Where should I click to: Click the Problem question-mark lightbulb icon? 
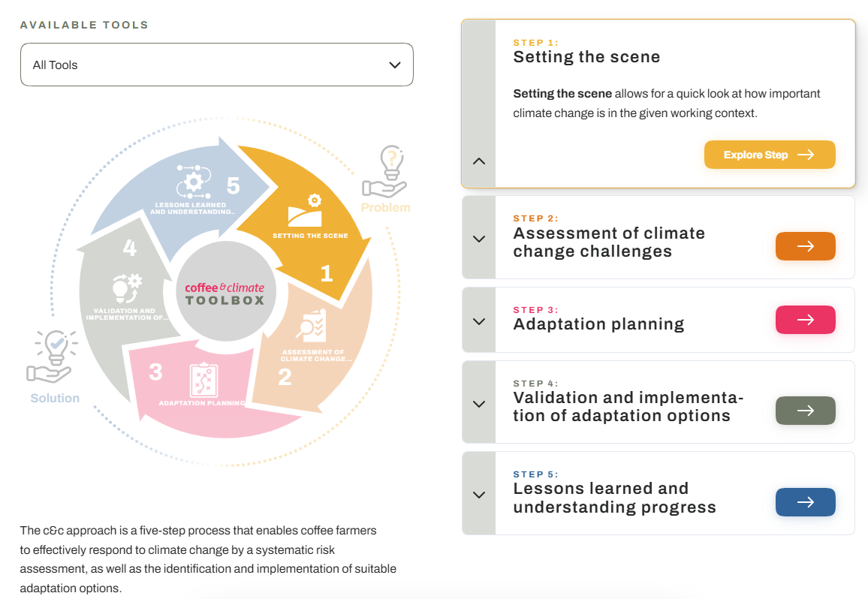point(385,171)
